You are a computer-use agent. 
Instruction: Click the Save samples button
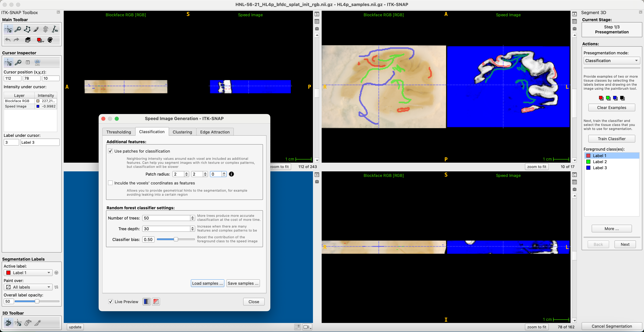[x=243, y=283]
